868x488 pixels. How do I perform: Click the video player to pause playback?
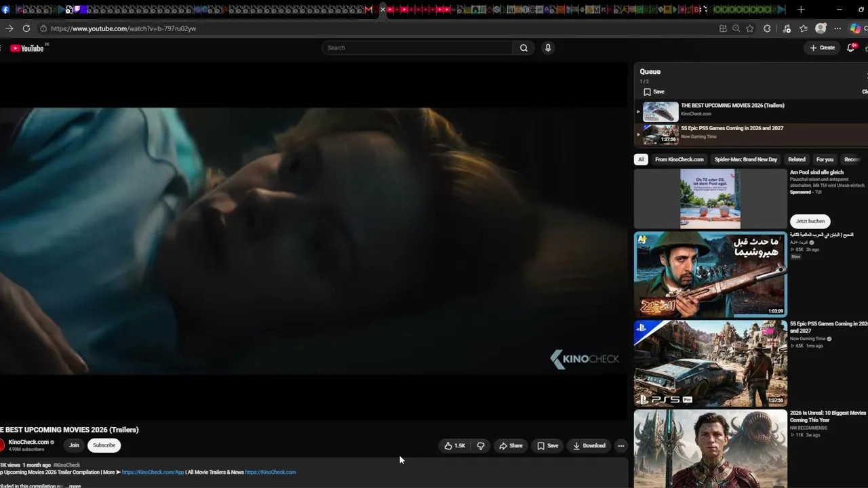pyautogui.click(x=314, y=241)
